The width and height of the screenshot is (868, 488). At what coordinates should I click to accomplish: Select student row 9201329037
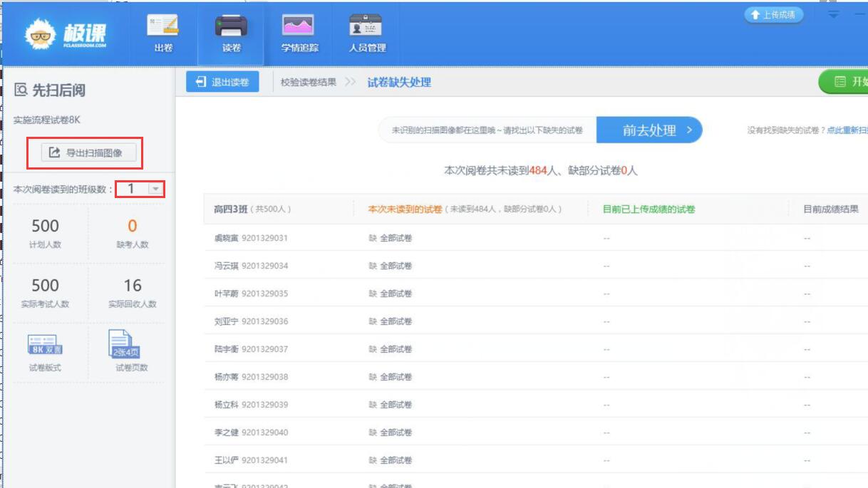[536, 349]
